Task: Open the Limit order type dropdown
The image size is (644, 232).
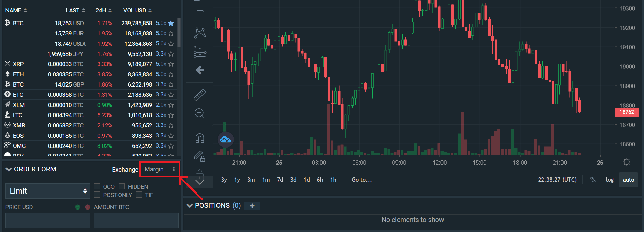Action: pyautogui.click(x=48, y=191)
